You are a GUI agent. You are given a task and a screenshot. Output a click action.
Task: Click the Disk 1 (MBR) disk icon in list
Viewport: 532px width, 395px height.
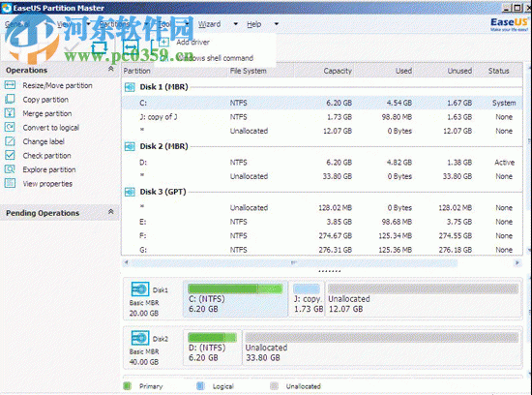[x=130, y=87]
